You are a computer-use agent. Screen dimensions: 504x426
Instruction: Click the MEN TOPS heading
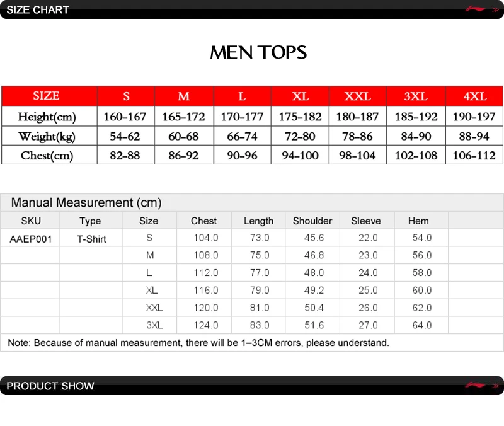258,52
